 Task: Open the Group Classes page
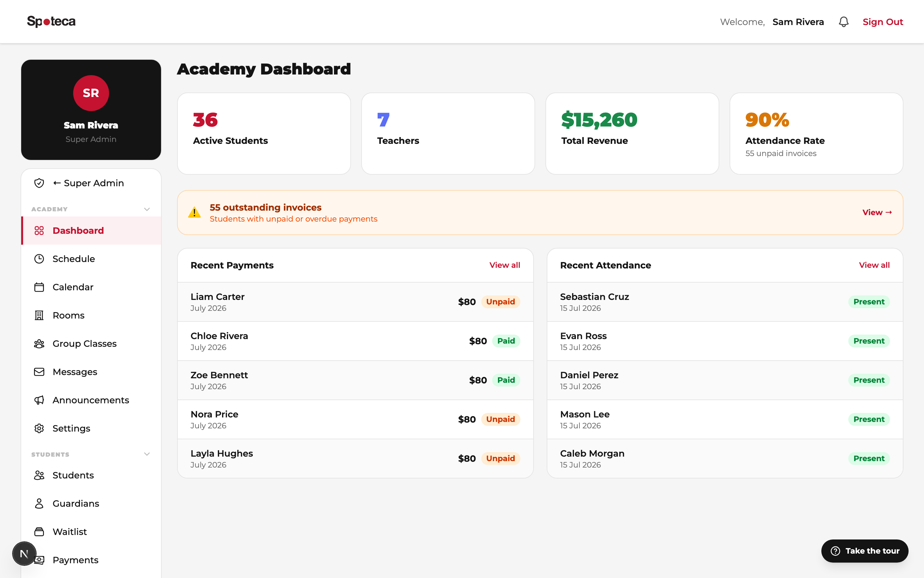(91, 344)
